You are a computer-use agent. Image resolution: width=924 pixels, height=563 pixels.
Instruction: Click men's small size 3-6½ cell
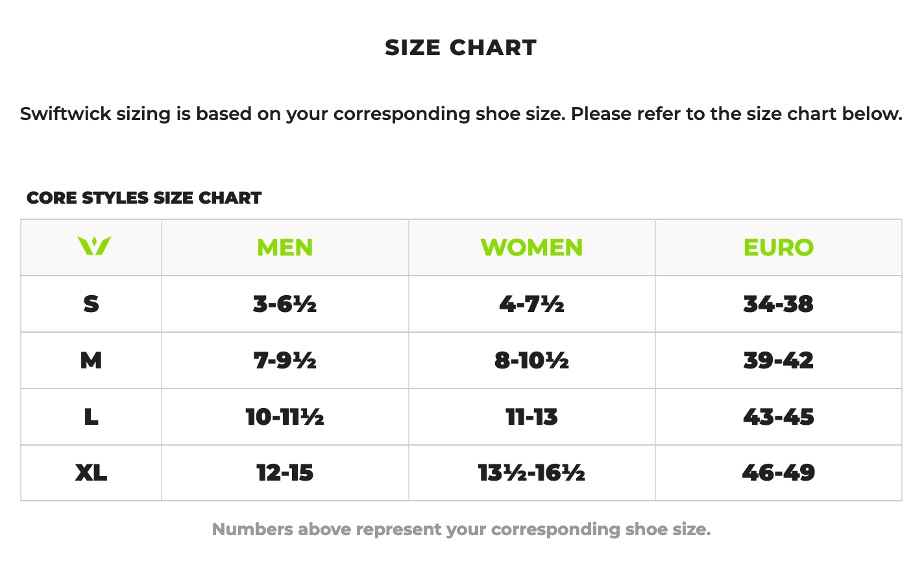tap(285, 304)
